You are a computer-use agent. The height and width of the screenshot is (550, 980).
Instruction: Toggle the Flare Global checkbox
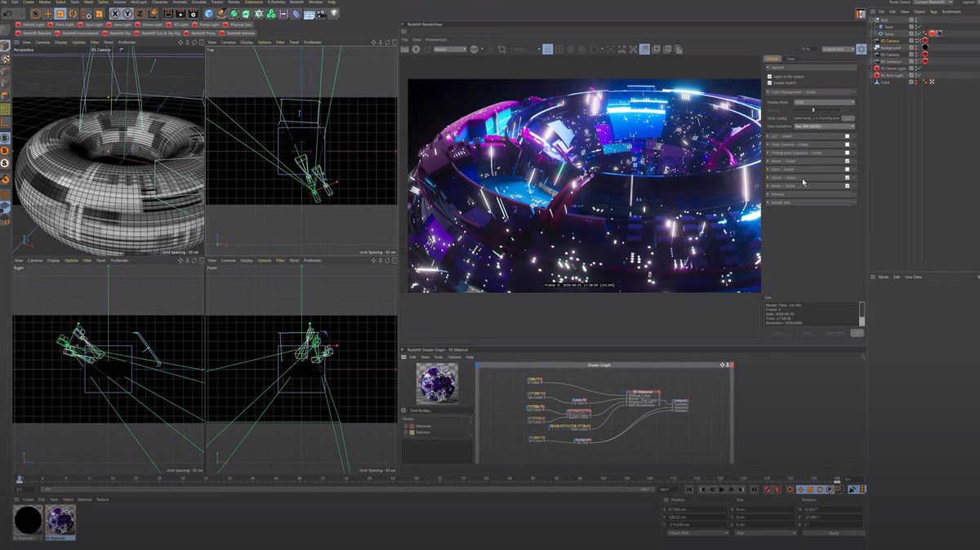[x=847, y=169]
